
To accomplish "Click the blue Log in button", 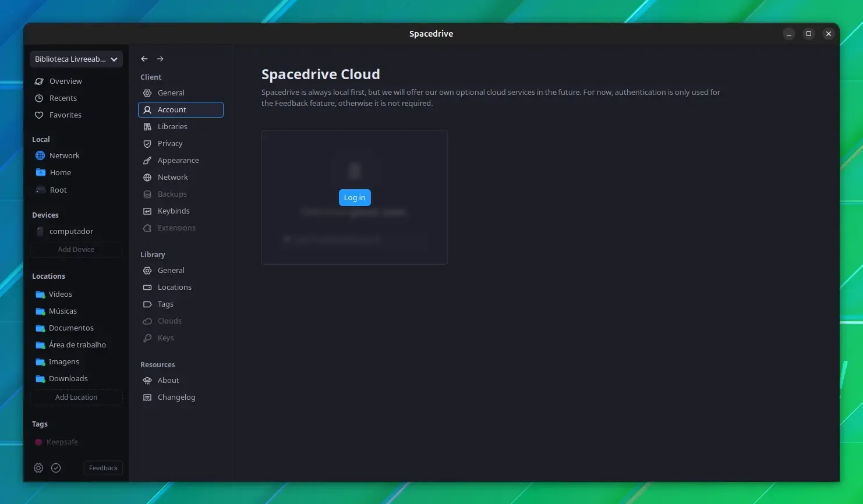I will [355, 198].
